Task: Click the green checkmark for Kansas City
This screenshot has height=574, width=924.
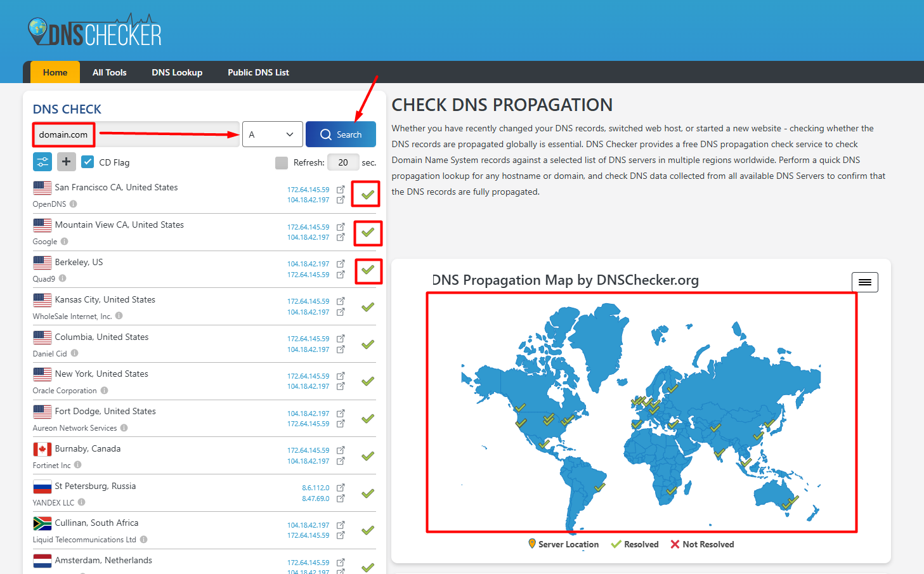Action: coord(368,307)
